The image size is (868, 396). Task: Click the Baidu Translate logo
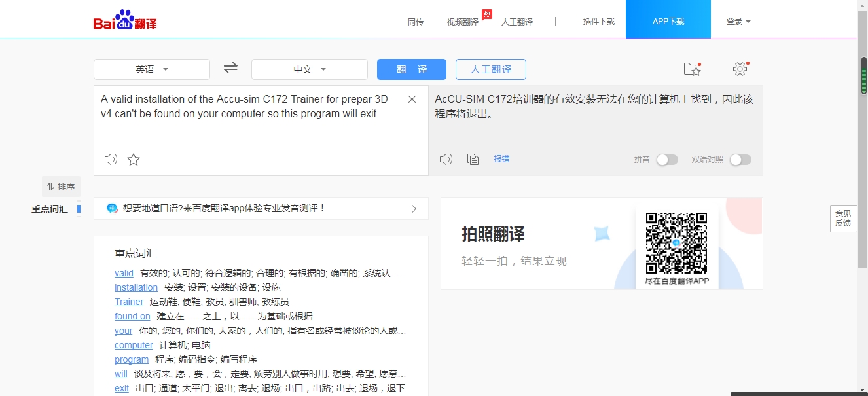point(124,19)
